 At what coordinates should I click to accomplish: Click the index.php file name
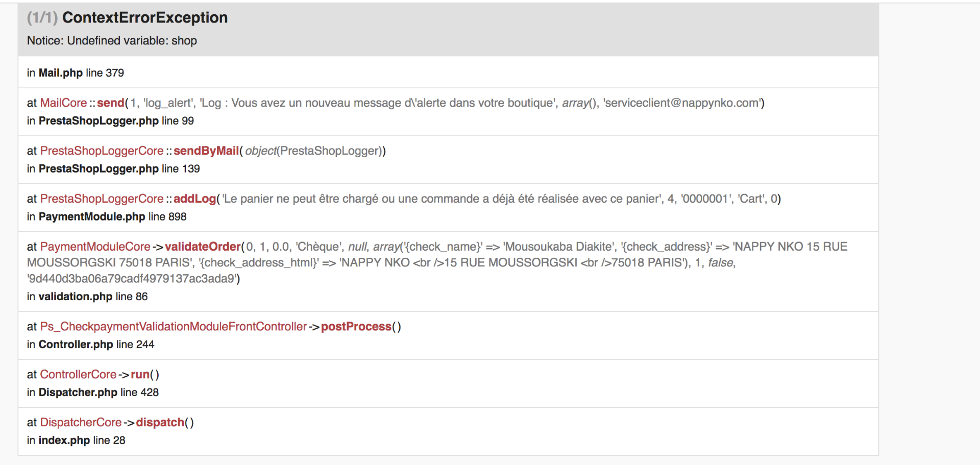coord(64,440)
